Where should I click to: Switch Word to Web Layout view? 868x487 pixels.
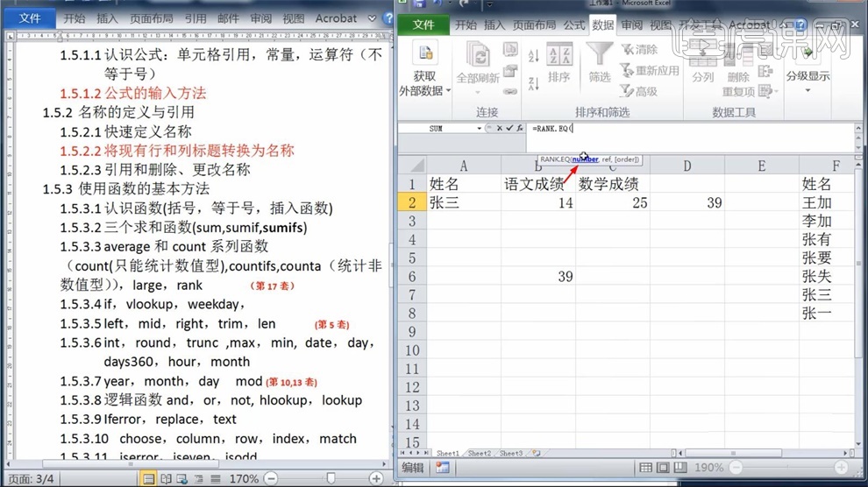(182, 479)
